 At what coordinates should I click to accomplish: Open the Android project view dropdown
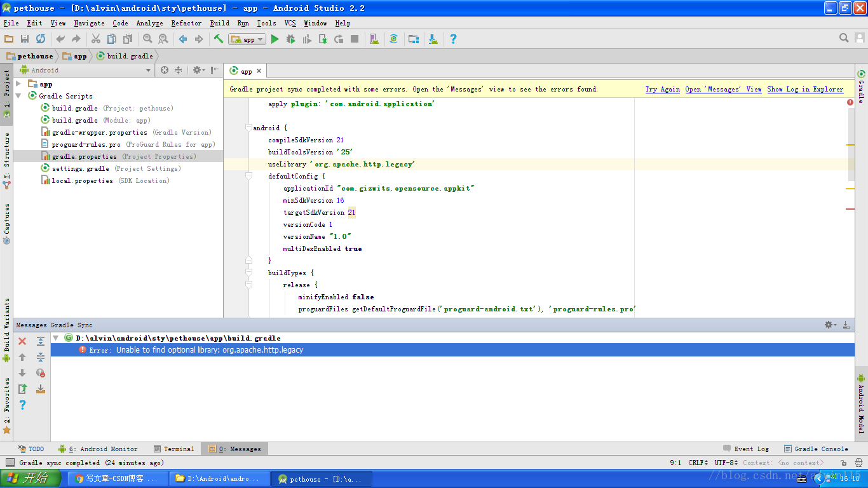85,71
